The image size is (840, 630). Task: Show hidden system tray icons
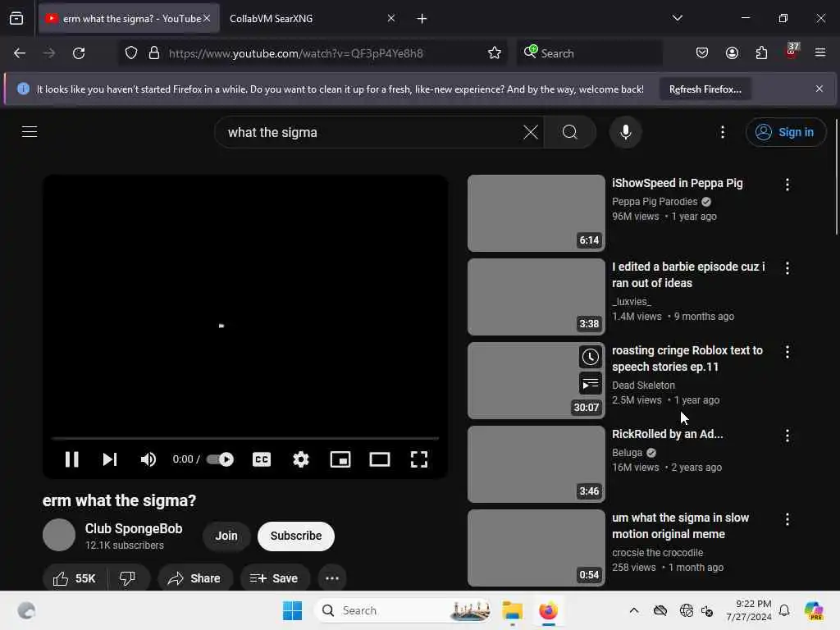coord(634,610)
